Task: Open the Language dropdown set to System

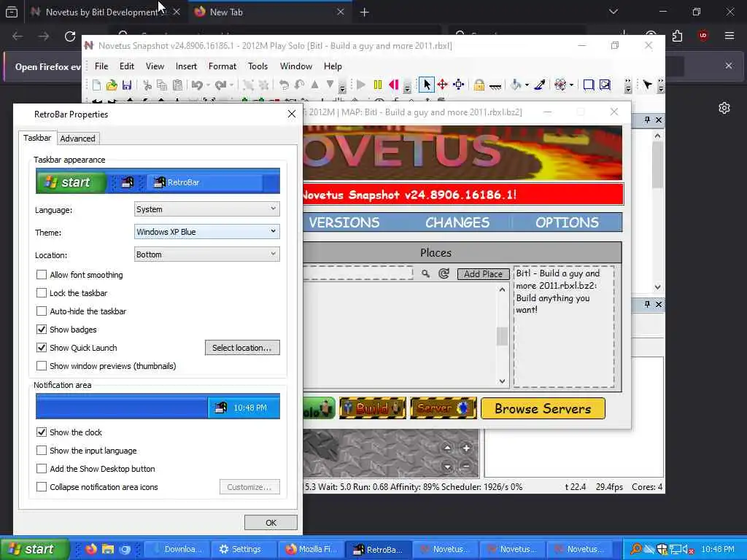Action: 206,209
